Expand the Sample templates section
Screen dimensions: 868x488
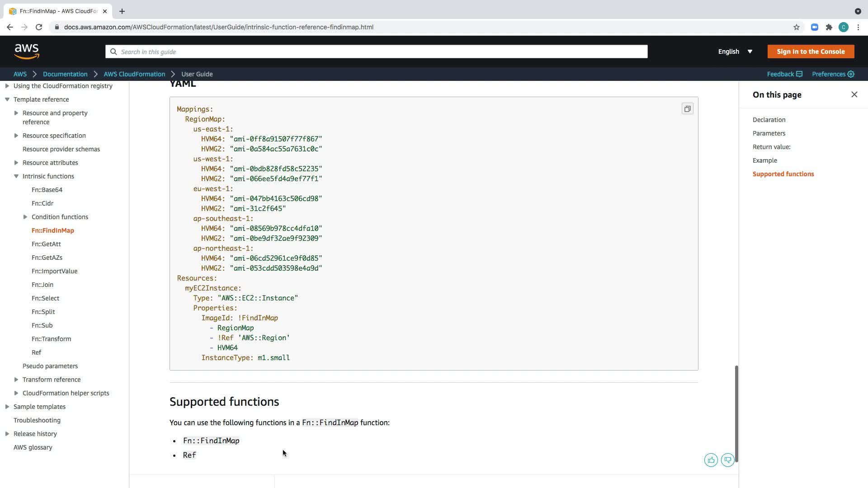(7, 407)
